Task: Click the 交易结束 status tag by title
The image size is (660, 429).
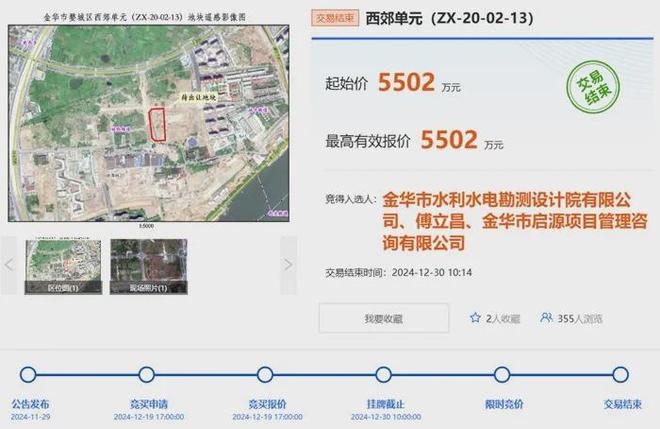Action: pos(335,18)
